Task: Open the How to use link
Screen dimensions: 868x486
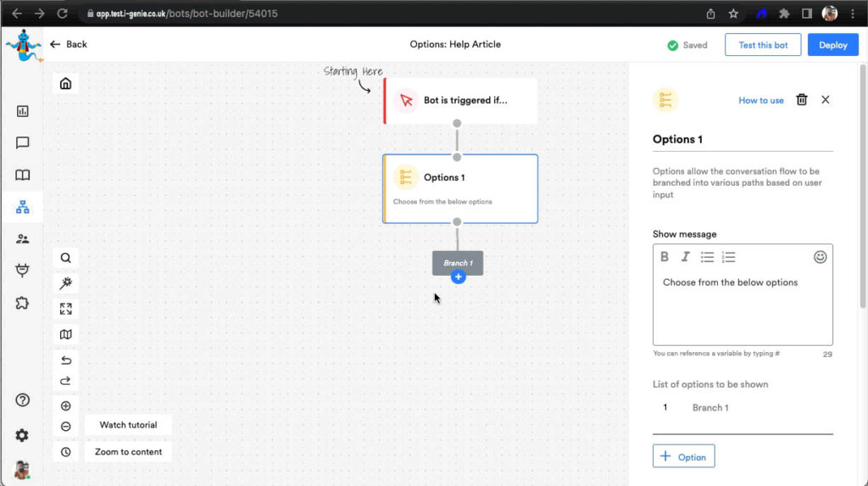Action: tap(760, 100)
